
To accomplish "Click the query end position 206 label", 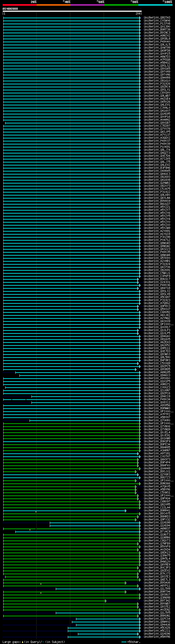I will (138, 13).
